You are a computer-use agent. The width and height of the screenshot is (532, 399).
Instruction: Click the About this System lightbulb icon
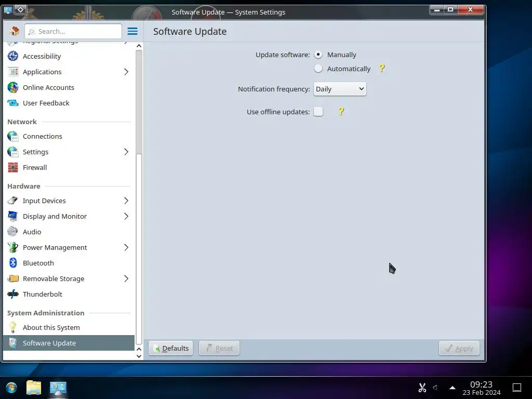pos(13,327)
